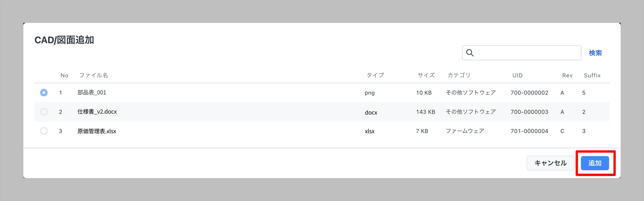Image resolution: width=644 pixels, height=201 pixels.
Task: Click the タイプ column header
Action: tap(375, 75)
